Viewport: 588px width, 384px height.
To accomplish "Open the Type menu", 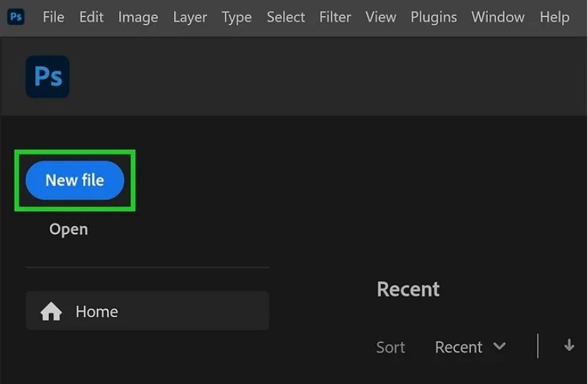I will click(237, 18).
